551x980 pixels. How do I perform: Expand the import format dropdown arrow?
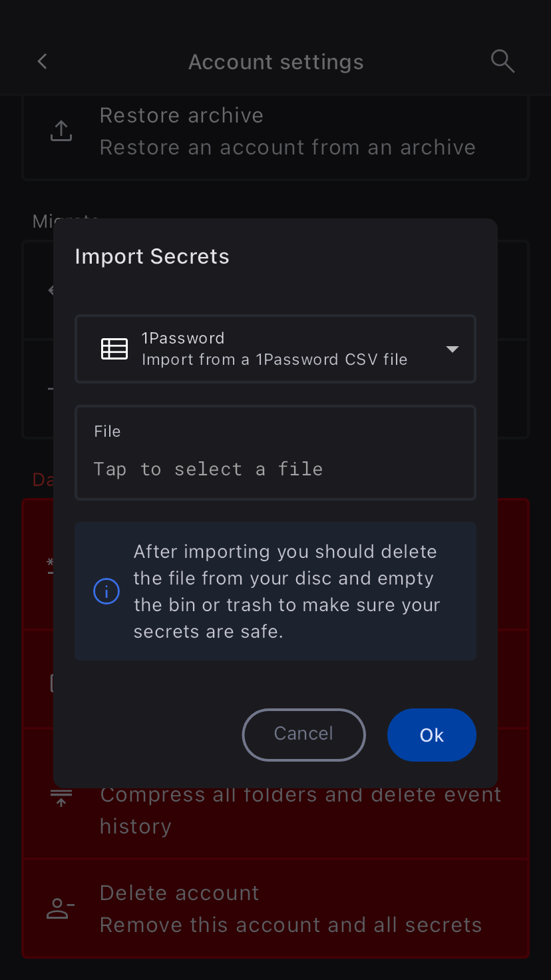point(453,349)
